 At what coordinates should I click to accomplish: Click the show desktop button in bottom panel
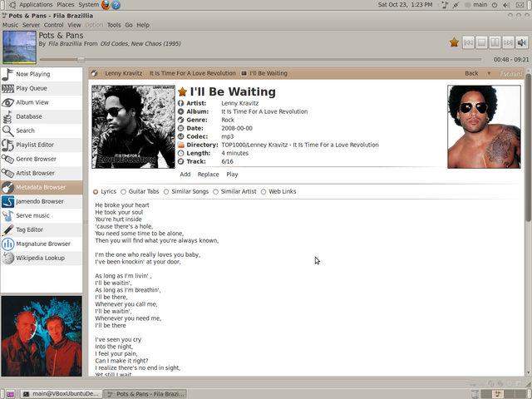tap(9, 394)
